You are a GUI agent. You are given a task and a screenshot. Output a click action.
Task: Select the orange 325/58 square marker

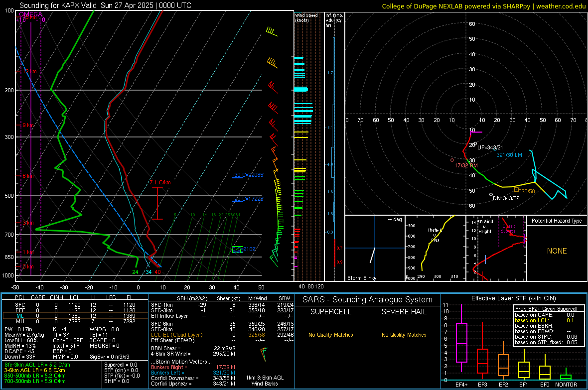click(516, 190)
